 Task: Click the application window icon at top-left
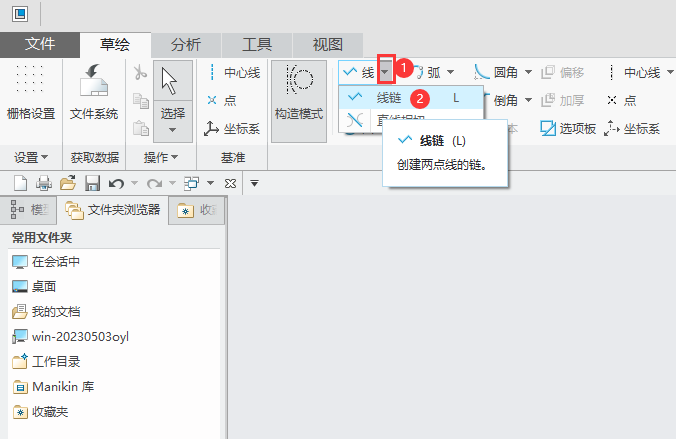20,14
